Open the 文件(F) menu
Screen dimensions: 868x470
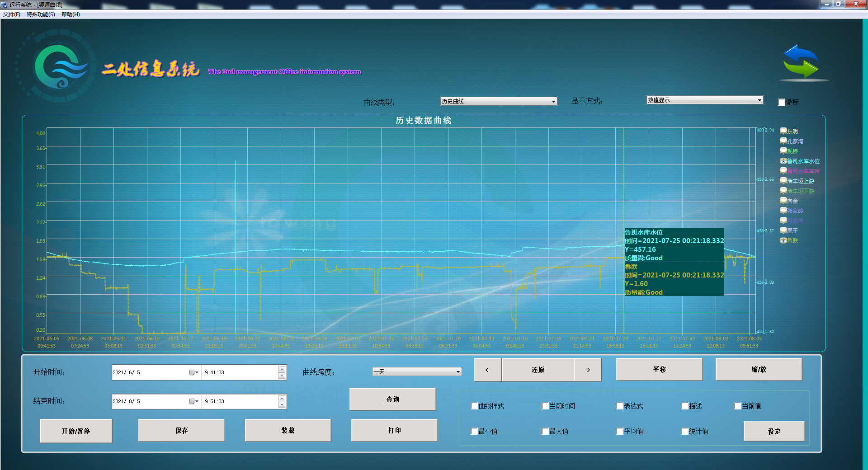(x=12, y=14)
